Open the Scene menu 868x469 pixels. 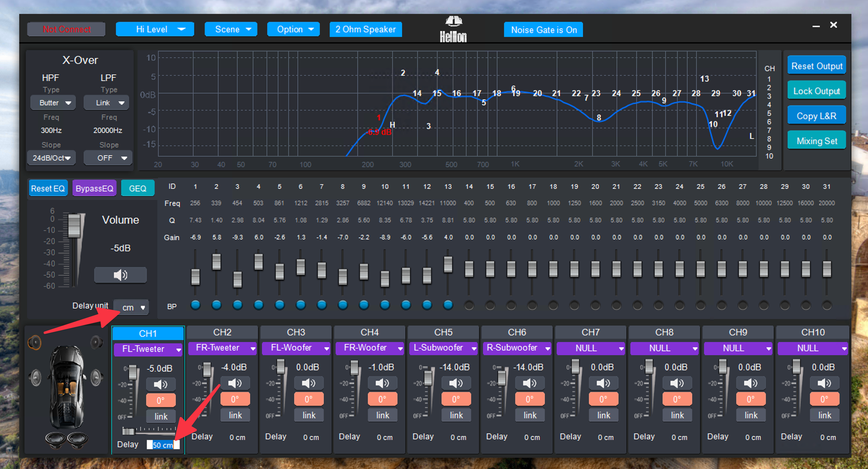[231, 30]
